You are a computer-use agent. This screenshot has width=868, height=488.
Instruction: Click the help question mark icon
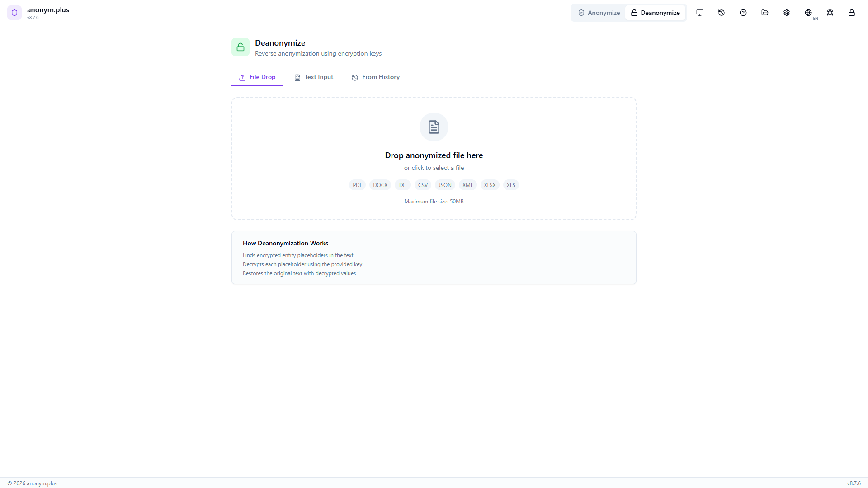(x=743, y=13)
